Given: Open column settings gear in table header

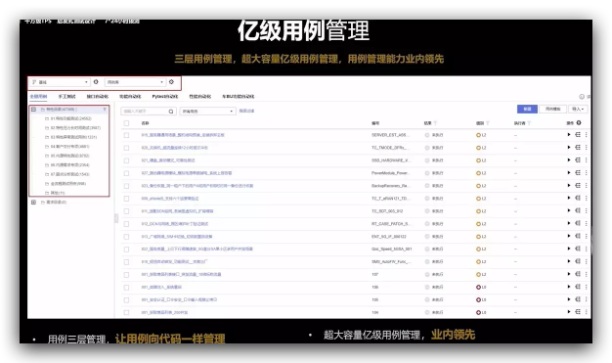Looking at the screenshot, I should (579, 123).
